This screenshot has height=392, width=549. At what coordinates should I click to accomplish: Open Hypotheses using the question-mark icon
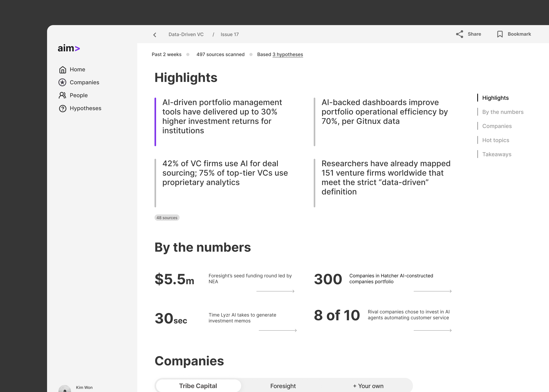[62, 108]
